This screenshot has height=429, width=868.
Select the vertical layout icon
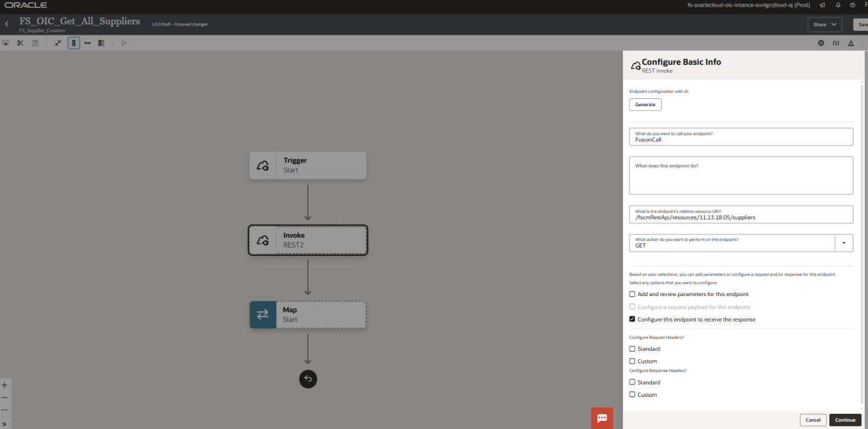(x=73, y=43)
